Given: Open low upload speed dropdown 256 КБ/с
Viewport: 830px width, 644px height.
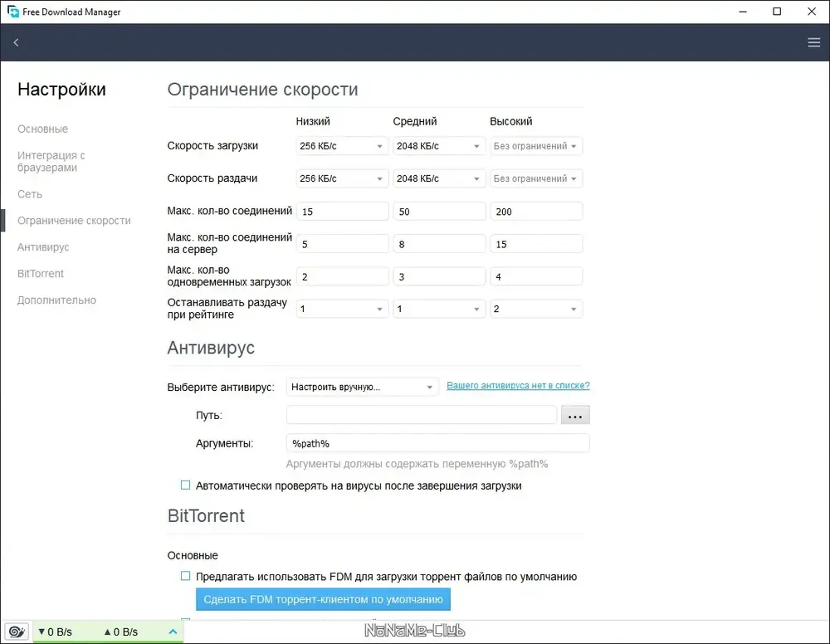Looking at the screenshot, I should [342, 179].
